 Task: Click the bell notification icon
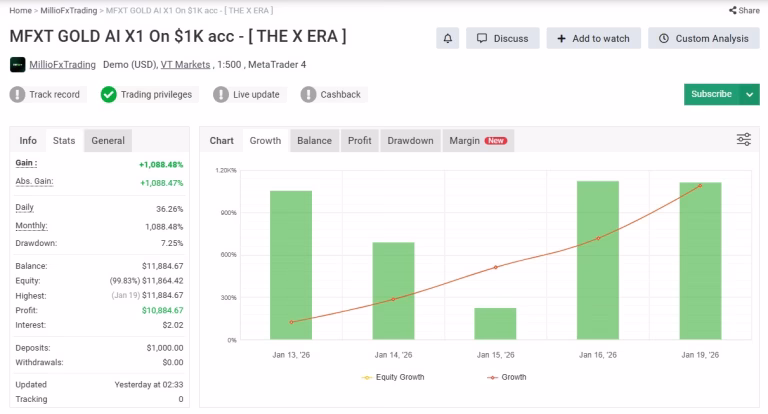pyautogui.click(x=448, y=38)
